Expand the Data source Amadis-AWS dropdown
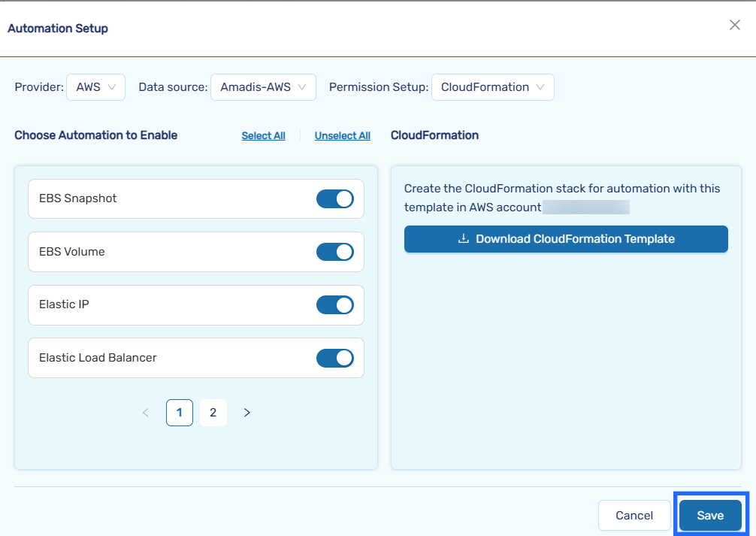 (x=263, y=87)
